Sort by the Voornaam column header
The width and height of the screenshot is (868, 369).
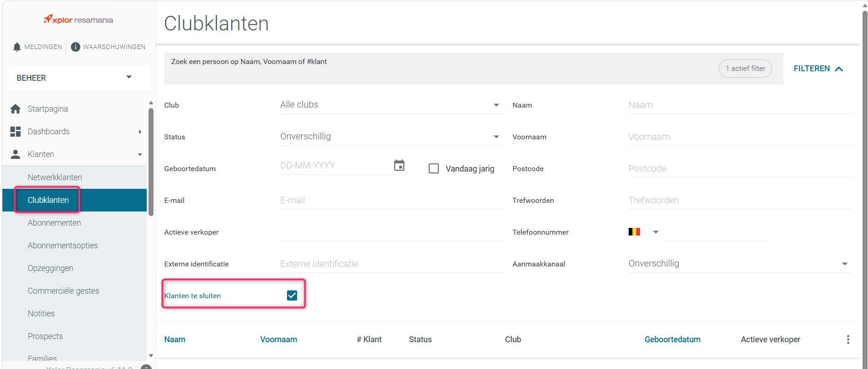(278, 339)
